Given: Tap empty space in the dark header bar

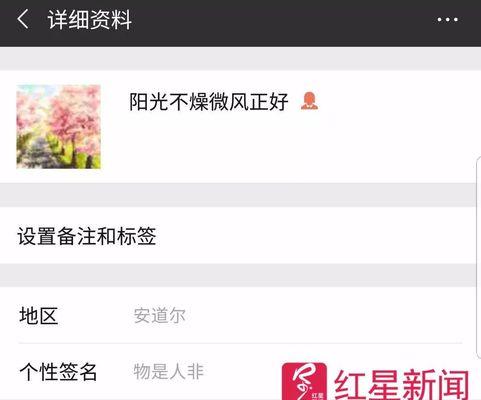Looking at the screenshot, I should pos(283,20).
